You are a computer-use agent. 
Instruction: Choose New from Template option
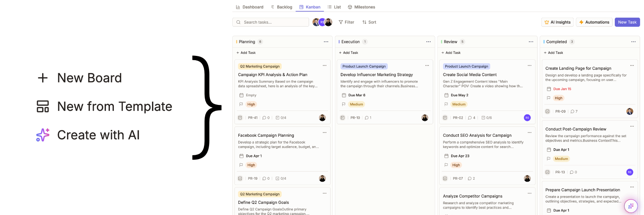104,106
